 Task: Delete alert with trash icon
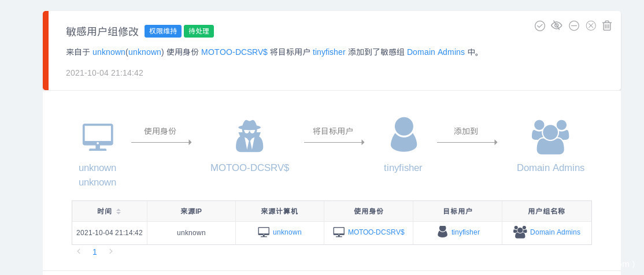pyautogui.click(x=607, y=25)
